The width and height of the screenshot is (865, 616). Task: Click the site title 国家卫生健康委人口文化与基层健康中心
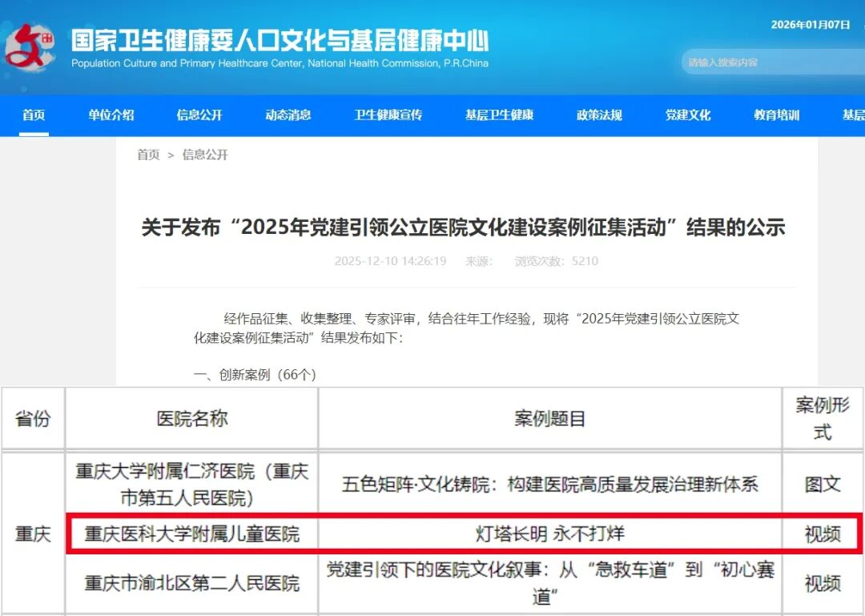tap(280, 41)
